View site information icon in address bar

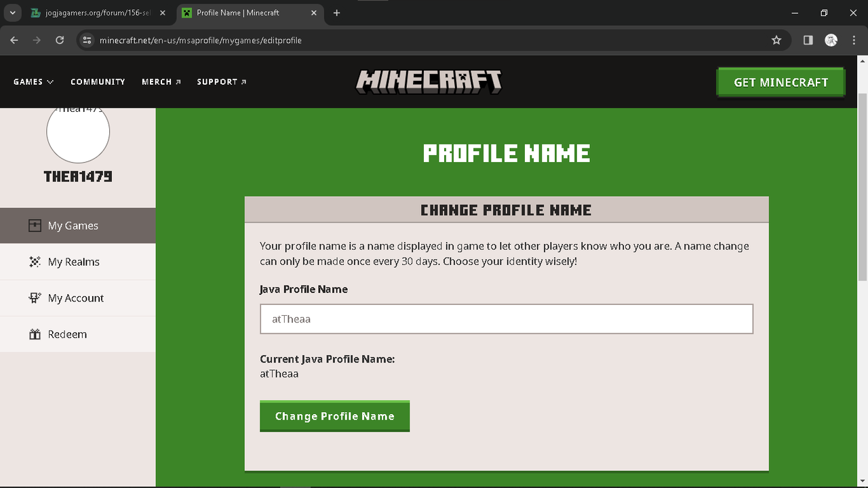coord(87,41)
